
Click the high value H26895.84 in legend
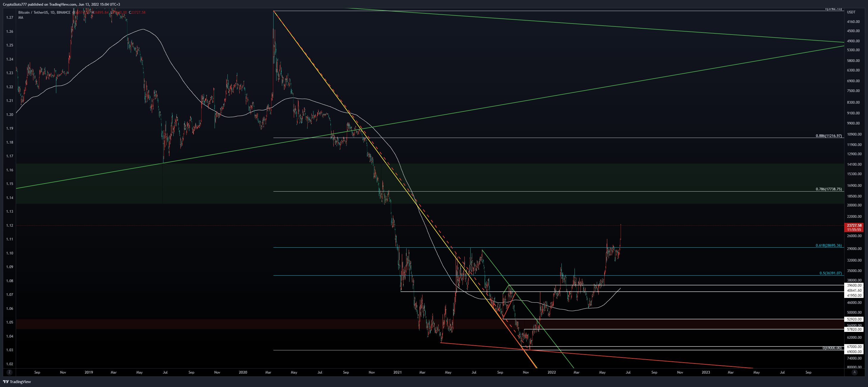[x=100, y=13]
